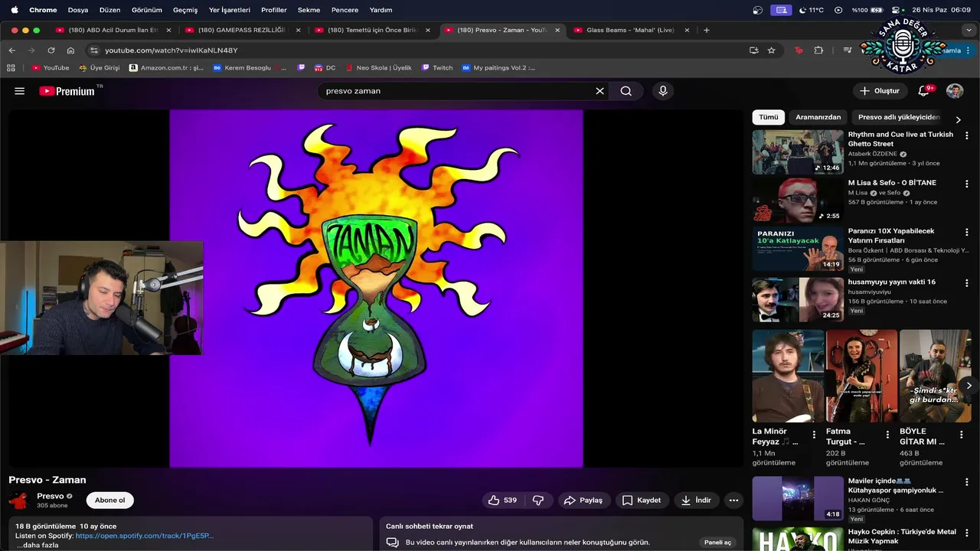Open the Spotify track link
980x551 pixels.
click(x=145, y=536)
